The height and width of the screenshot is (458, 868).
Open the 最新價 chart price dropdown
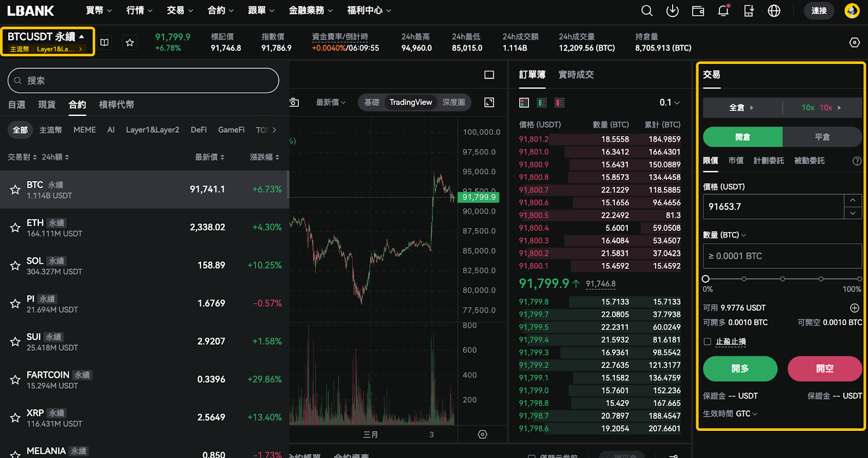[331, 102]
